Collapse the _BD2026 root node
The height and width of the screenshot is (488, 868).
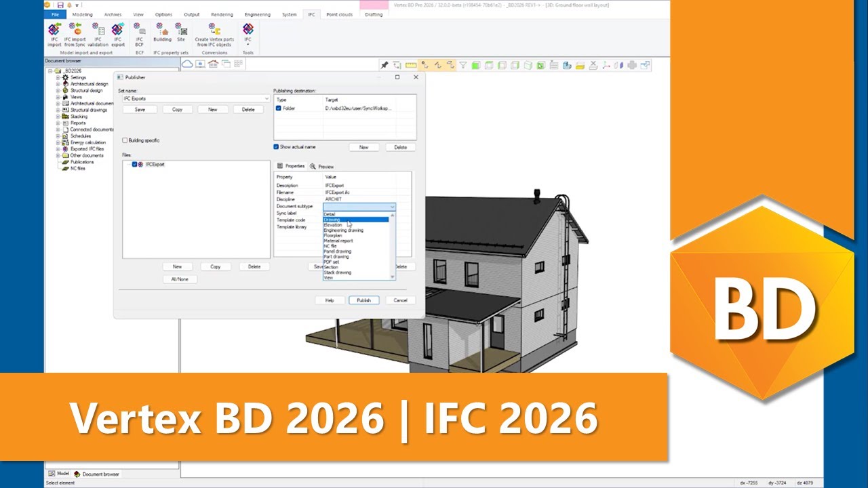point(51,71)
